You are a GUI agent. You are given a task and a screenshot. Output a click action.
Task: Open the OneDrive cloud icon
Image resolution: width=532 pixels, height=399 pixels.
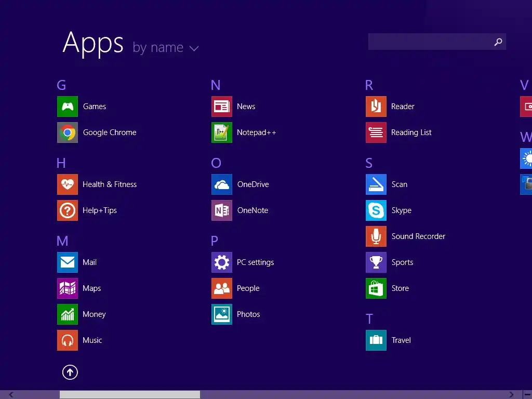pyautogui.click(x=221, y=184)
